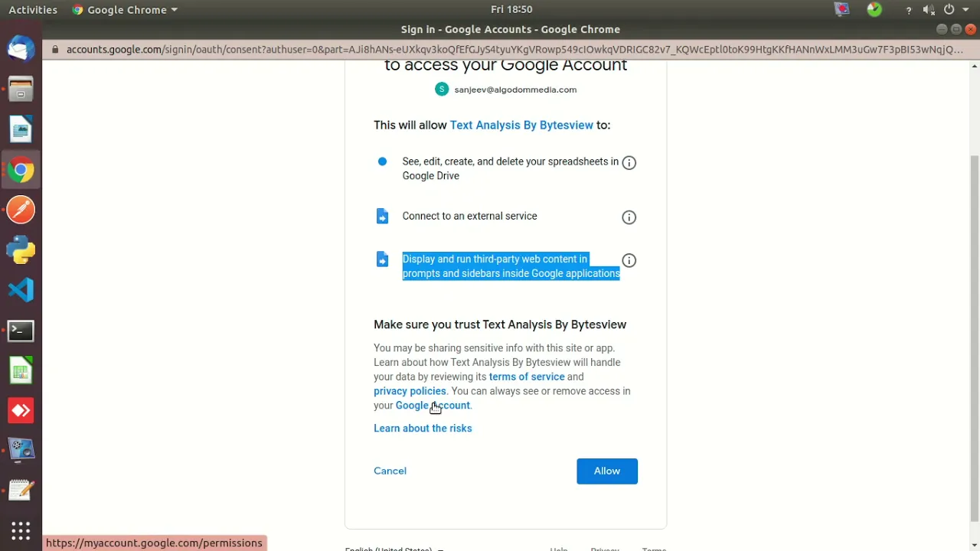The height and width of the screenshot is (551, 980).
Task: Click 'Connect to an external service' text
Action: tap(469, 216)
